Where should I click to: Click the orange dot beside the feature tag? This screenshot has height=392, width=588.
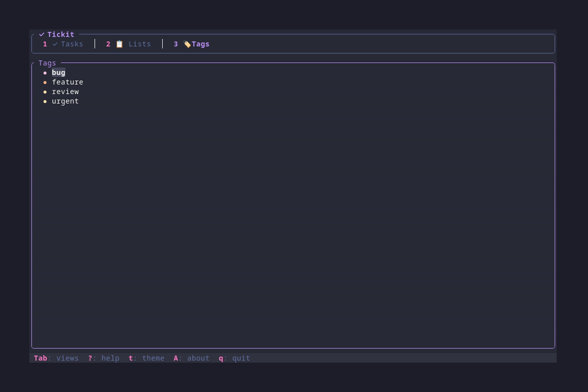[x=45, y=82]
